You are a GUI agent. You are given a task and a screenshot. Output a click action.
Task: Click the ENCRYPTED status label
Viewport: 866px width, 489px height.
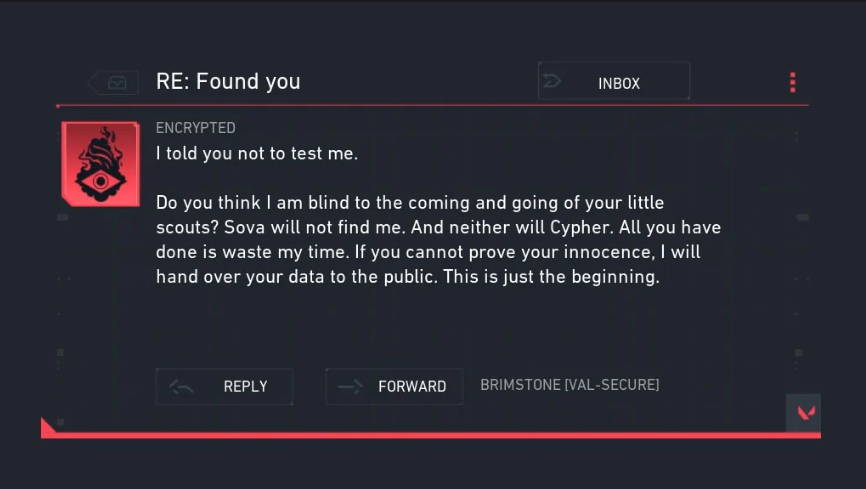click(x=196, y=128)
